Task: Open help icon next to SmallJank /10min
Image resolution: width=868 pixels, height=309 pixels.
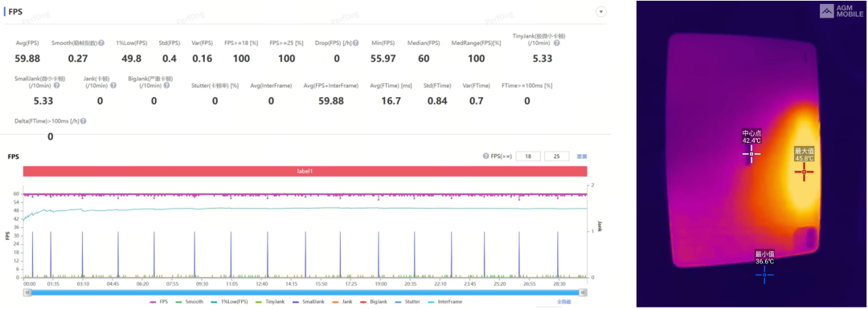Action: coord(57,86)
